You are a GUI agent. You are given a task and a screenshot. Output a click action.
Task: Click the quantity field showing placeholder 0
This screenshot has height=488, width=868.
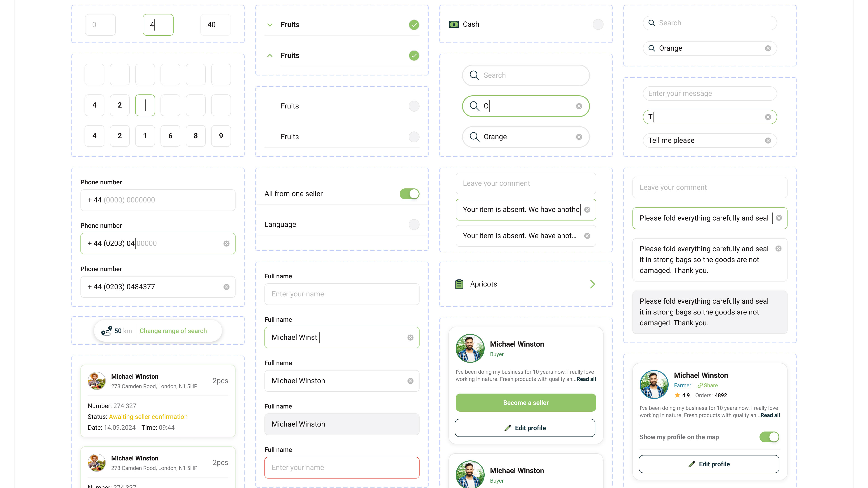tap(100, 25)
